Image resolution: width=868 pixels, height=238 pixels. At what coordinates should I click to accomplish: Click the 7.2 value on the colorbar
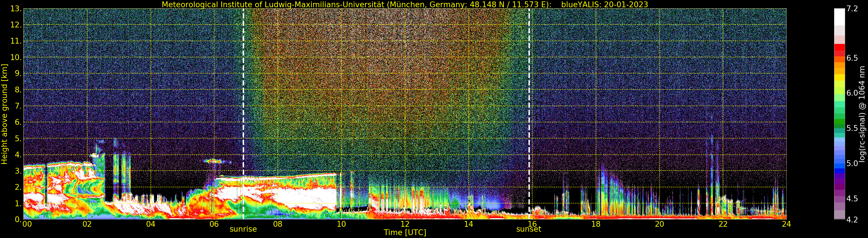click(852, 9)
